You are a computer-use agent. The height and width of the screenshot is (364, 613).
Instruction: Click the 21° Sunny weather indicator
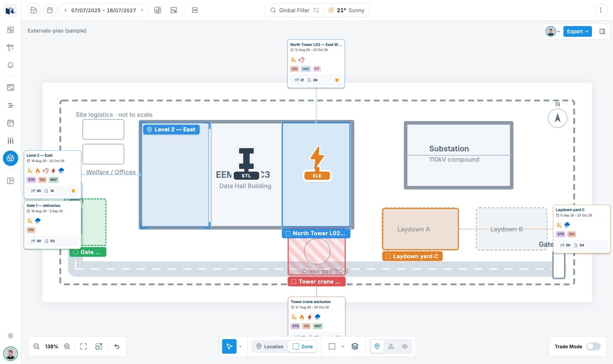(346, 10)
